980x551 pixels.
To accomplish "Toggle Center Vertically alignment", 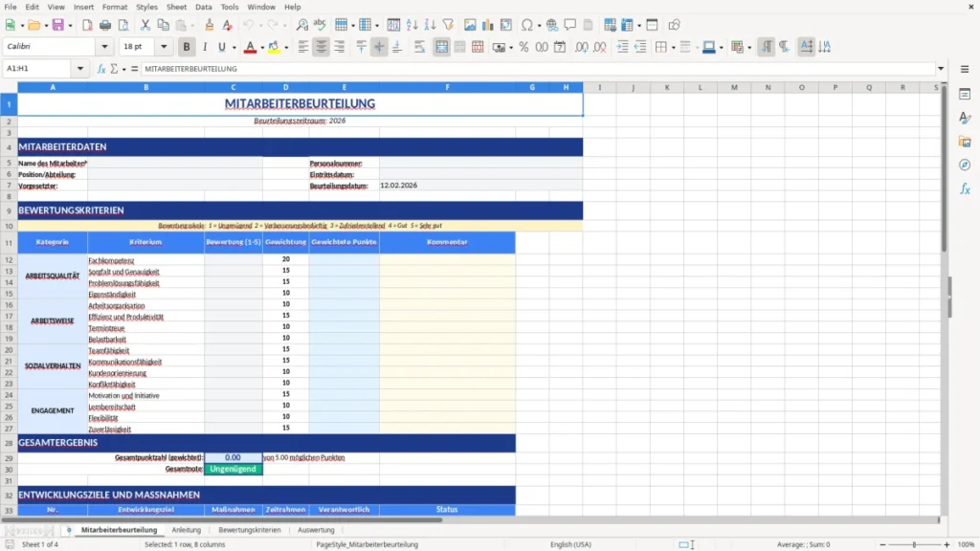I will point(379,47).
